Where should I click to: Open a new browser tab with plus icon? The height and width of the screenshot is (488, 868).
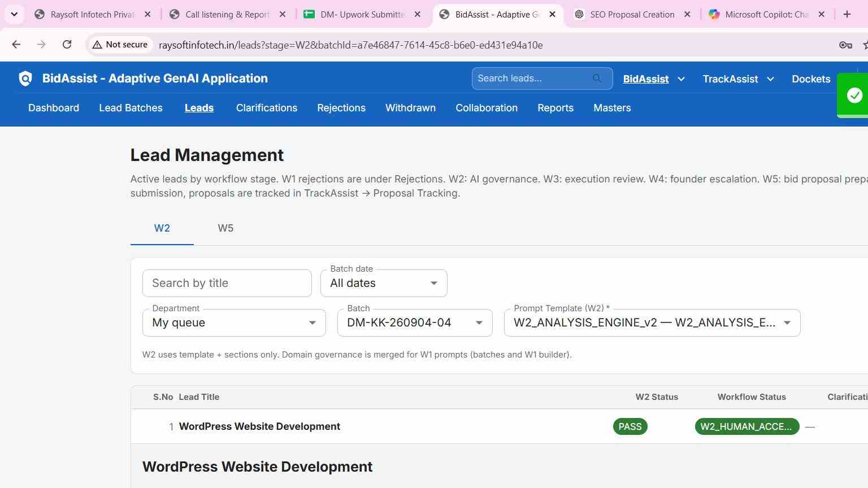[847, 15]
